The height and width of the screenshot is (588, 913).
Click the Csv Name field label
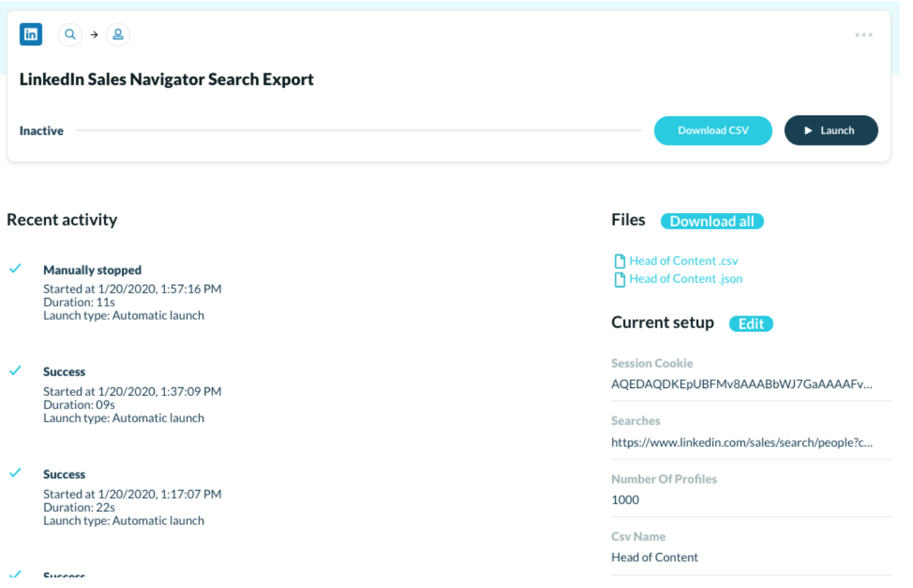(x=638, y=537)
